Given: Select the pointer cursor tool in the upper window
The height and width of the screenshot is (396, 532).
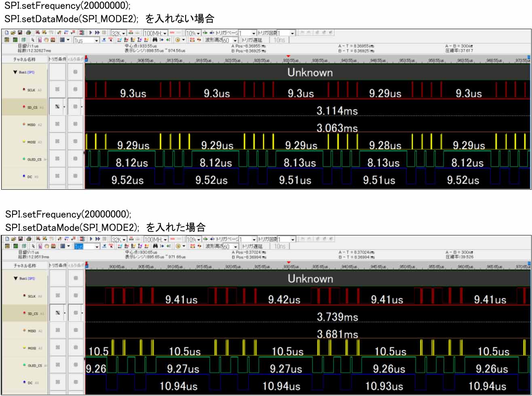Looking at the screenshot, I should point(33,40).
